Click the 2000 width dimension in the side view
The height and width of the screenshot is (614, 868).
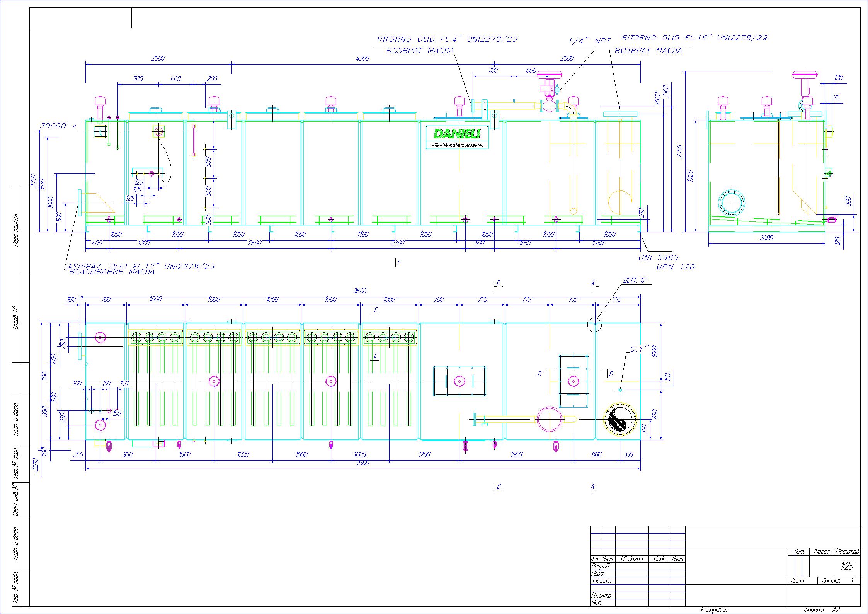[766, 238]
